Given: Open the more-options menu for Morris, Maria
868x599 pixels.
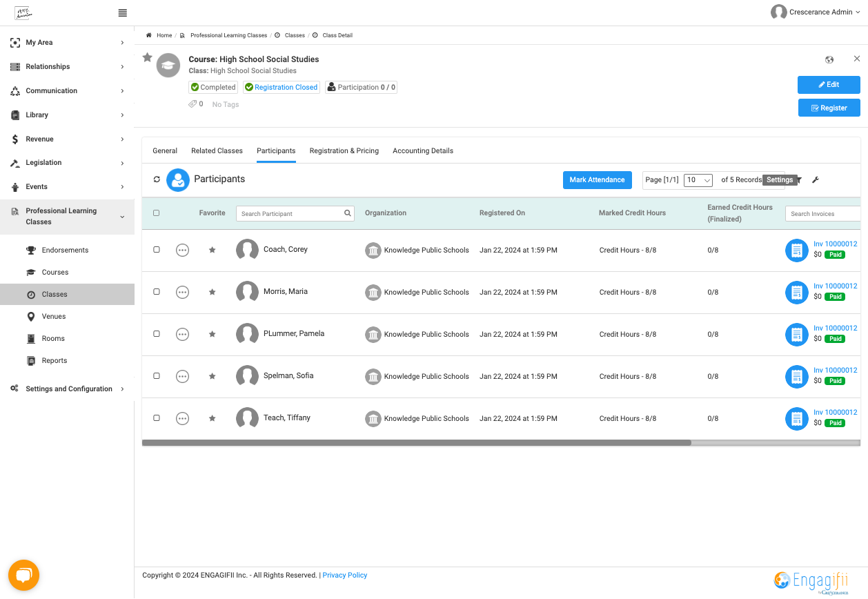Looking at the screenshot, I should point(182,292).
